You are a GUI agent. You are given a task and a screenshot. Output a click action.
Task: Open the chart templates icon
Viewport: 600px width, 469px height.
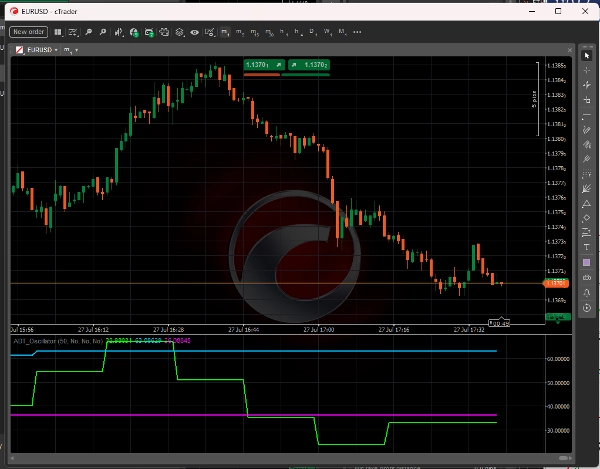pos(210,32)
